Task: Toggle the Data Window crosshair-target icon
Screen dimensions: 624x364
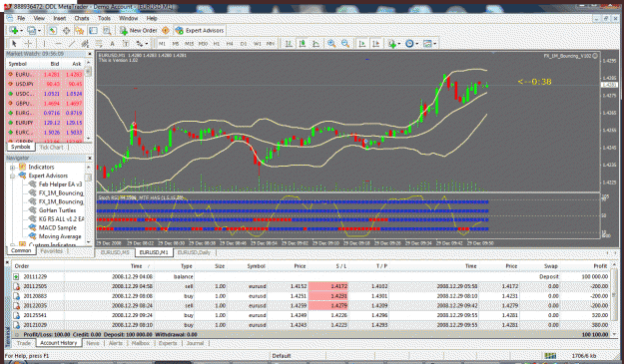Action: point(66,31)
